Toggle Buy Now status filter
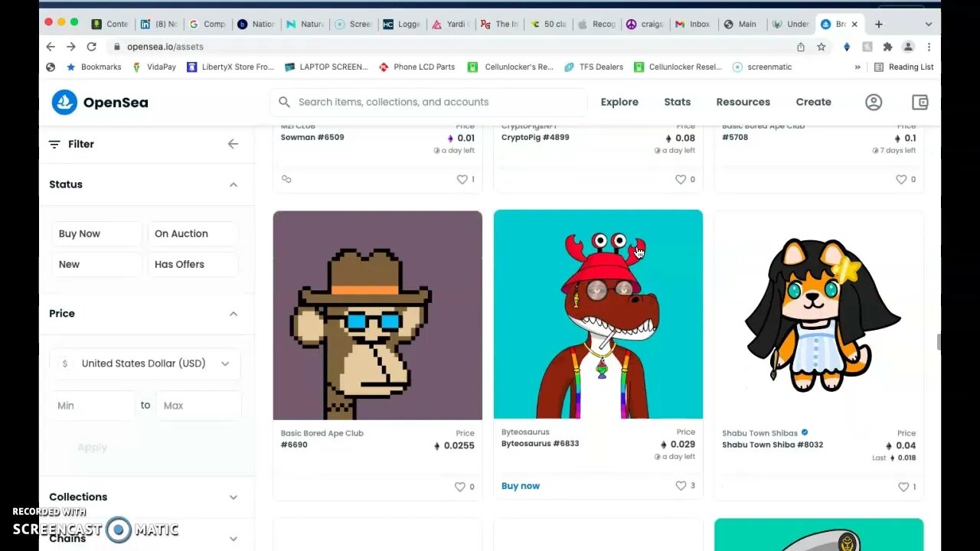The height and width of the screenshot is (551, 980). [x=96, y=233]
